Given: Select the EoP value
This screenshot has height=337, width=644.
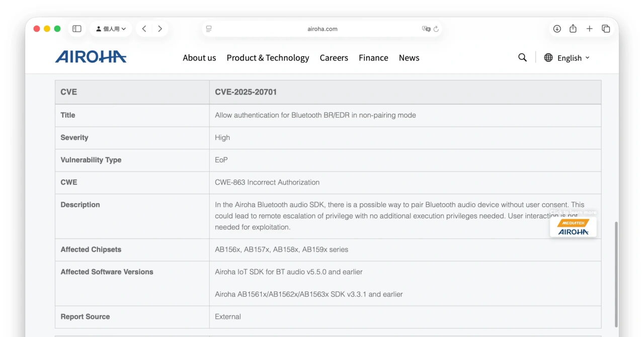Looking at the screenshot, I should (x=221, y=160).
